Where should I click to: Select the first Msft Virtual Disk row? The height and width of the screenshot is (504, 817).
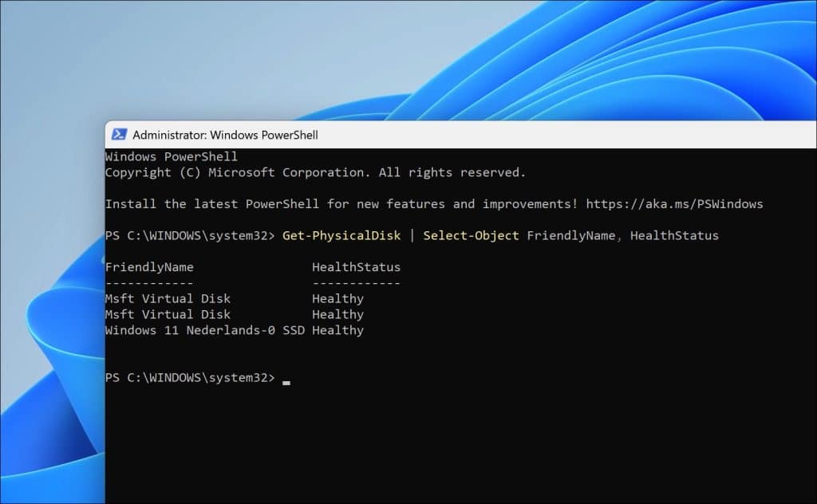click(x=168, y=299)
